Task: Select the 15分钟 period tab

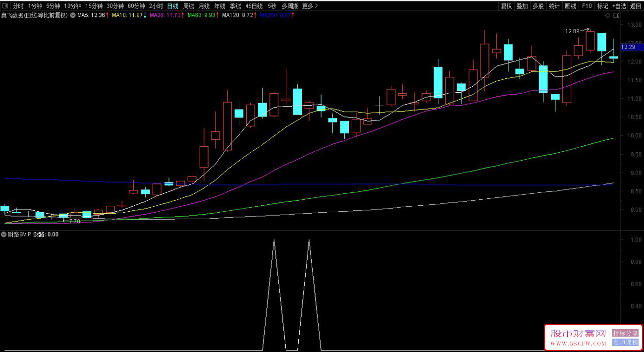Action: 94,6
